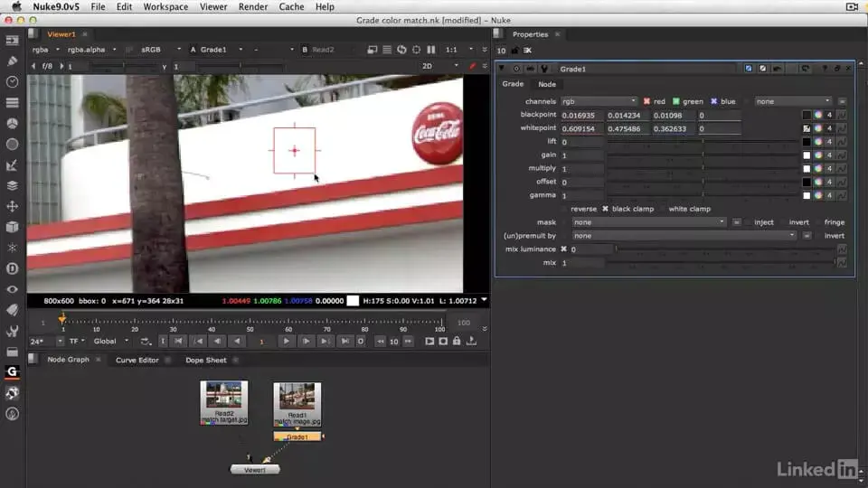This screenshot has height=488, width=868.
Task: Disable the black clamp checkbox
Action: point(605,209)
